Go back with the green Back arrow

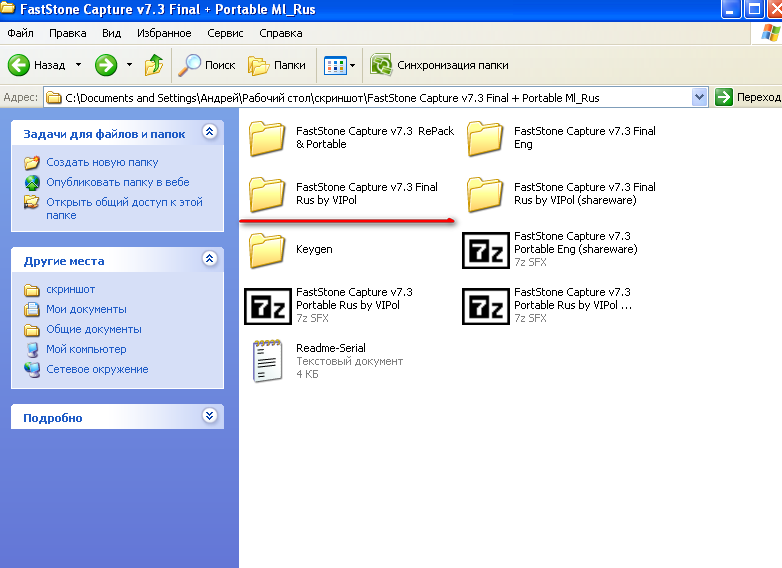click(x=18, y=65)
